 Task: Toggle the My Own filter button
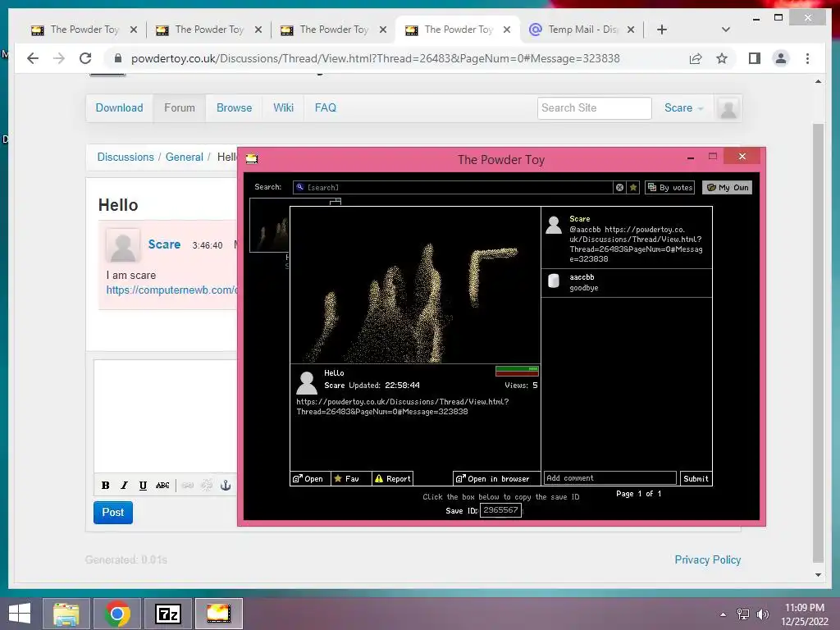click(727, 188)
